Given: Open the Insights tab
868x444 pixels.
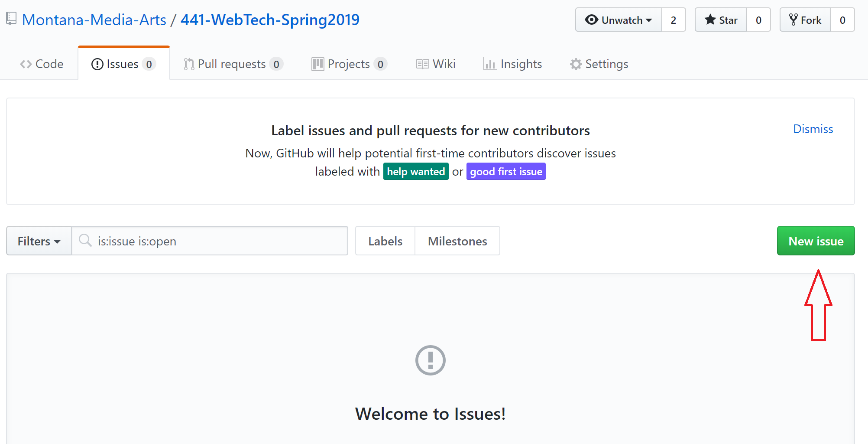Looking at the screenshot, I should 513,64.
